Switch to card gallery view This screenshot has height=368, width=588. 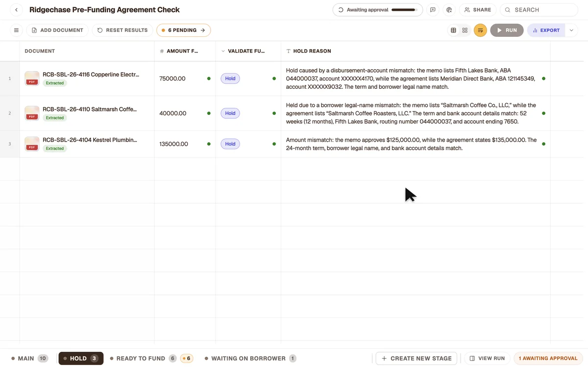[465, 30]
